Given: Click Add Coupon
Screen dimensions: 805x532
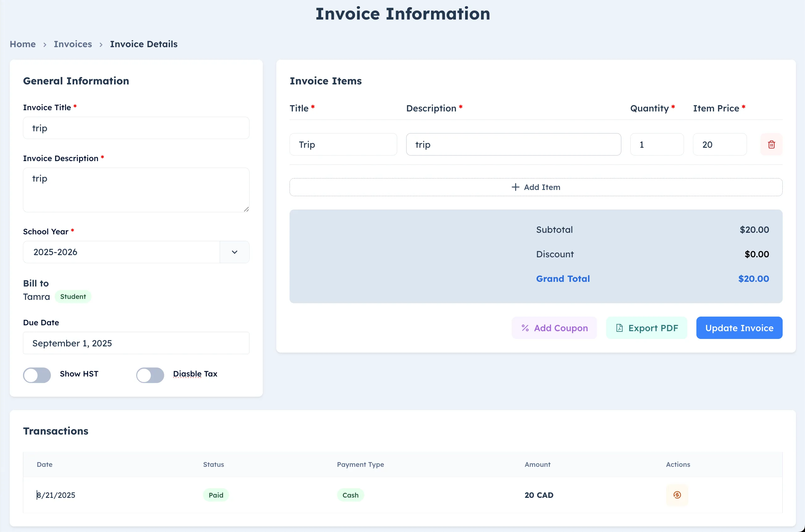Looking at the screenshot, I should point(554,328).
